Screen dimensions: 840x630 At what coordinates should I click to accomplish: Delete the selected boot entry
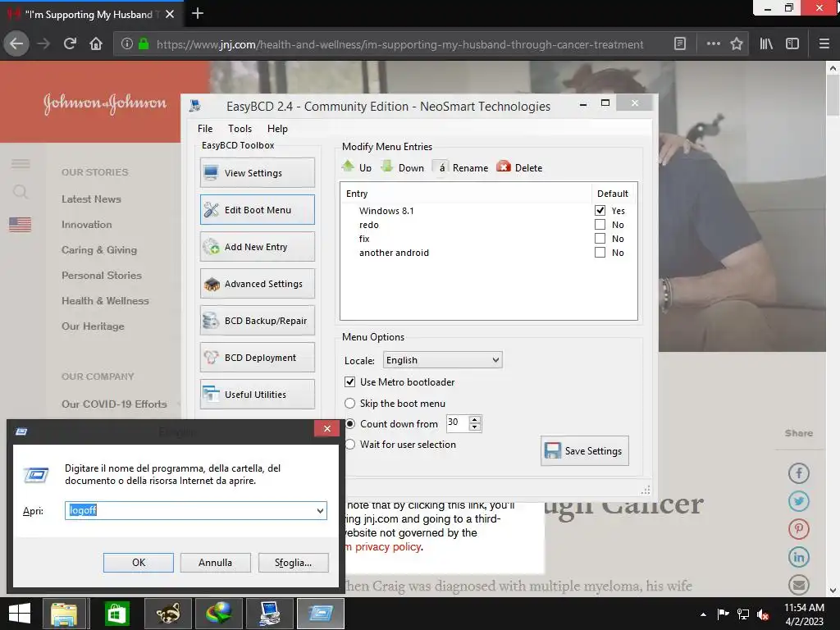coord(519,167)
